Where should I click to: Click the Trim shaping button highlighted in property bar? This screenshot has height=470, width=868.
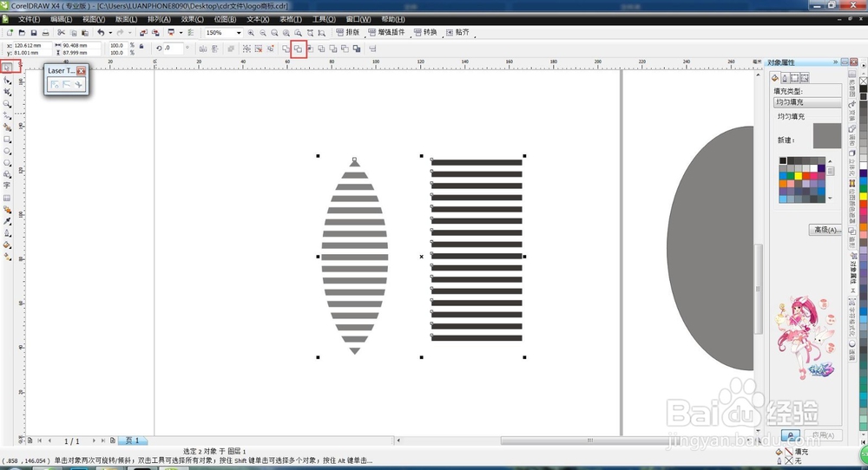click(298, 49)
